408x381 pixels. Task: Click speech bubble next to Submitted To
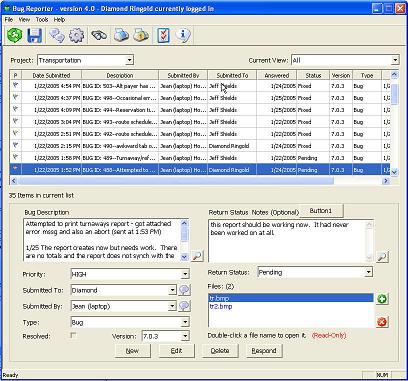[184, 290]
